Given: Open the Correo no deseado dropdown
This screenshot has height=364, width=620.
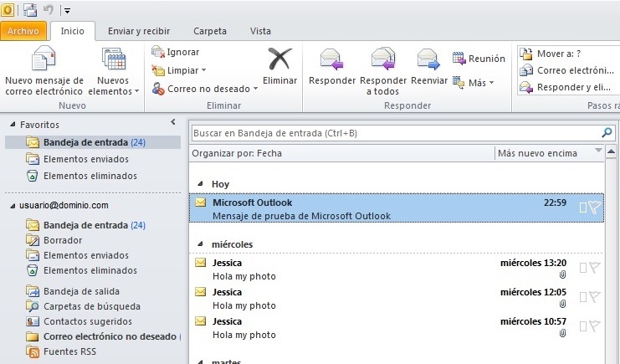Looking at the screenshot, I should (x=255, y=89).
